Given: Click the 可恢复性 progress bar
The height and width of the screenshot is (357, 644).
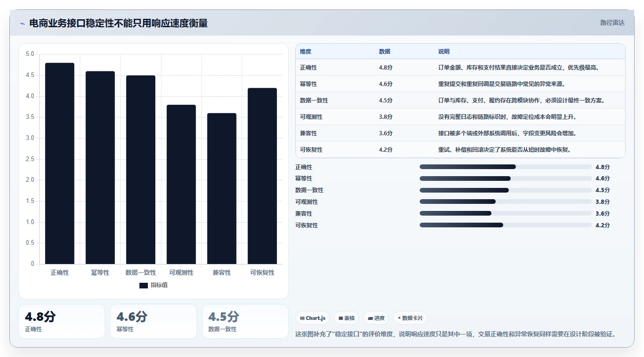Looking at the screenshot, I should (506, 225).
